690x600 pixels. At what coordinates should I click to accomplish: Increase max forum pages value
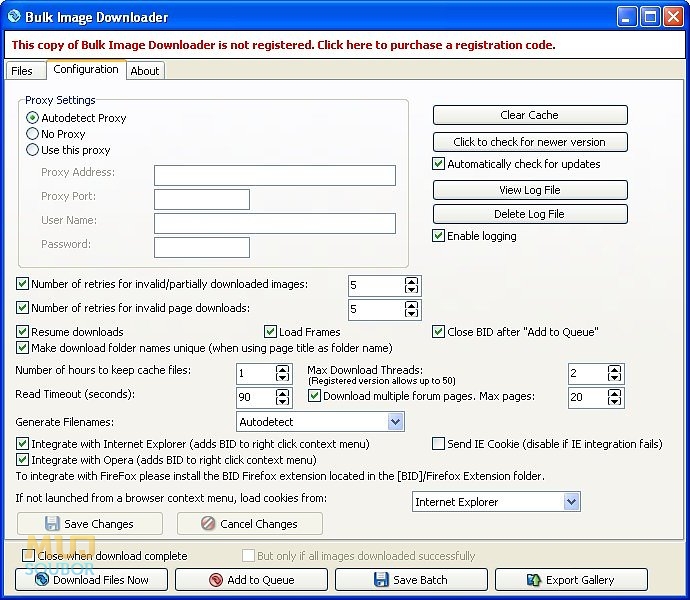614,393
